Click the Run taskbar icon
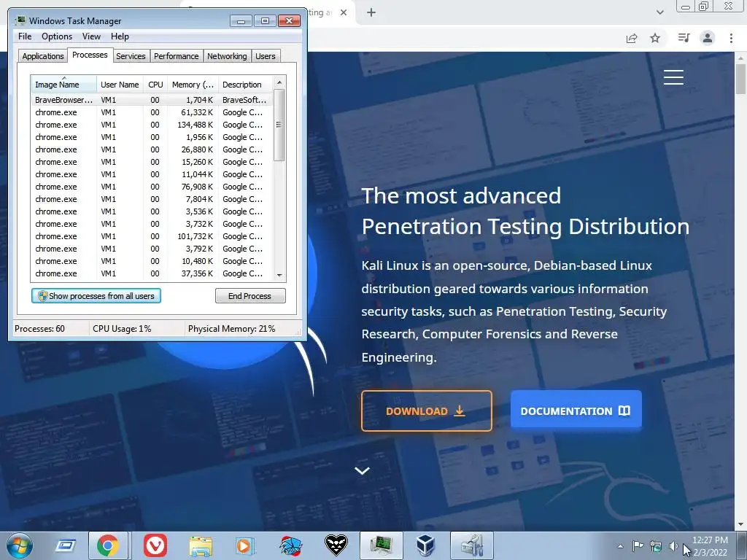 click(x=65, y=545)
